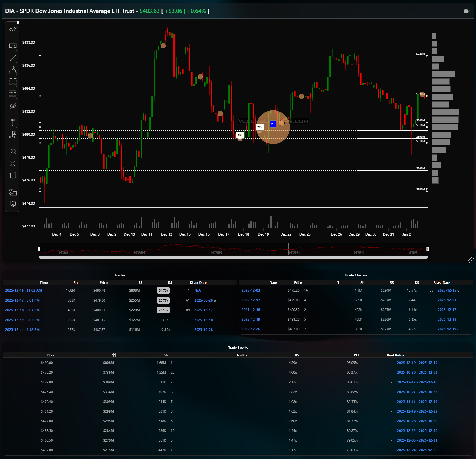
Task: Click the 96.09% PCT value
Action: coord(352,363)
